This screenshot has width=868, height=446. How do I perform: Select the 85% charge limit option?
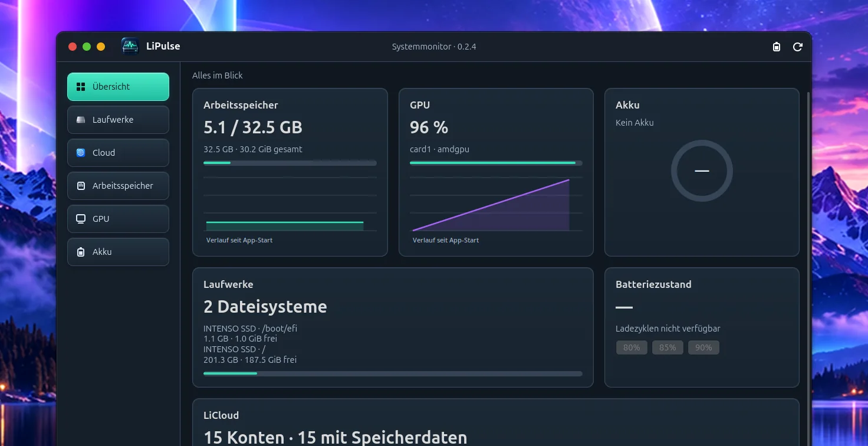tap(668, 347)
